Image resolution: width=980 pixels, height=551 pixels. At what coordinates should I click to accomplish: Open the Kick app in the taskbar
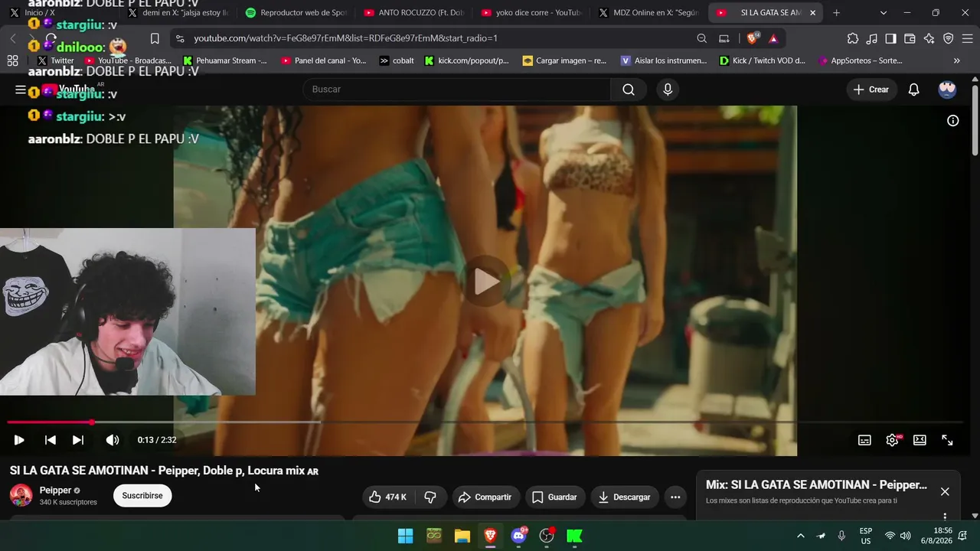tap(575, 536)
